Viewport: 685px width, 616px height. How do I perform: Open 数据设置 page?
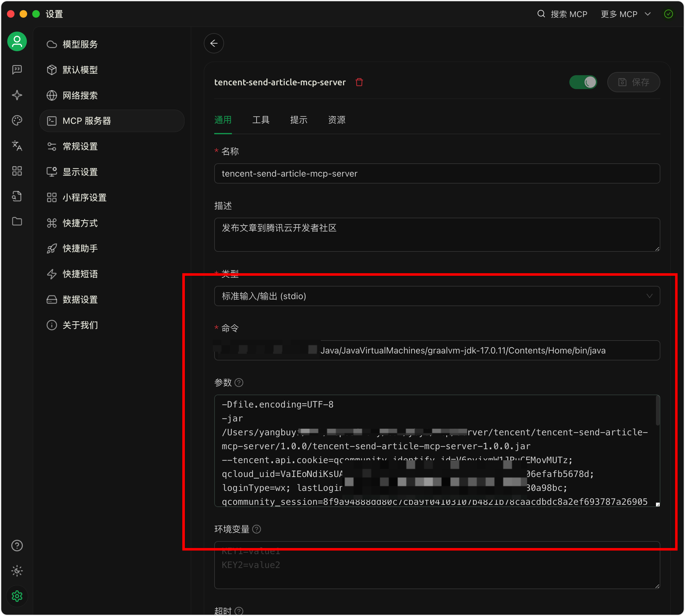click(x=112, y=299)
